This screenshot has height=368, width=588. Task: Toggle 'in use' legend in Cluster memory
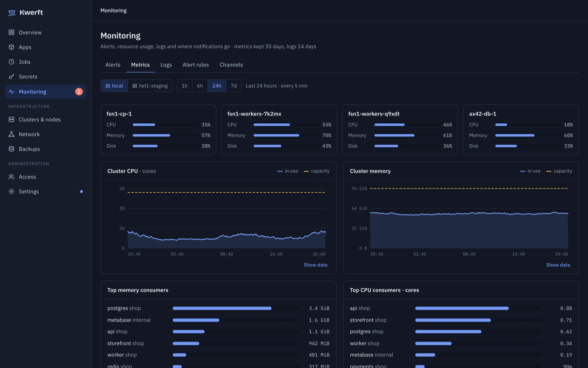click(x=530, y=171)
